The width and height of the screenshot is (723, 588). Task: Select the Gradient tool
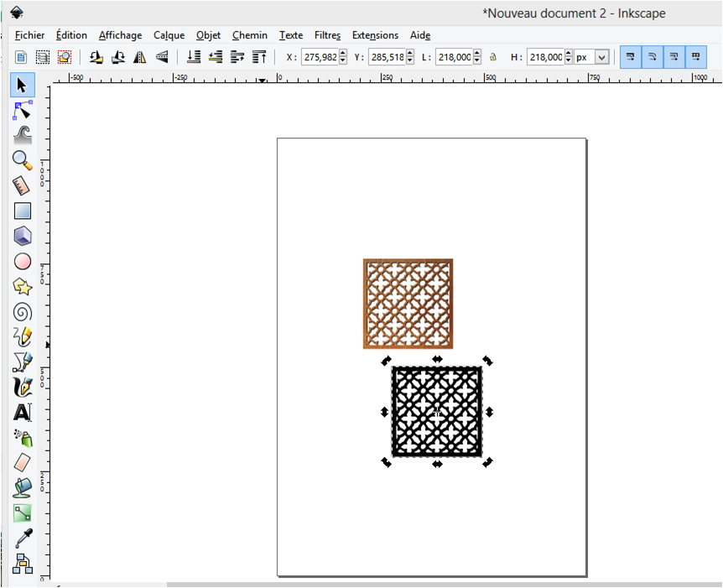(22, 513)
